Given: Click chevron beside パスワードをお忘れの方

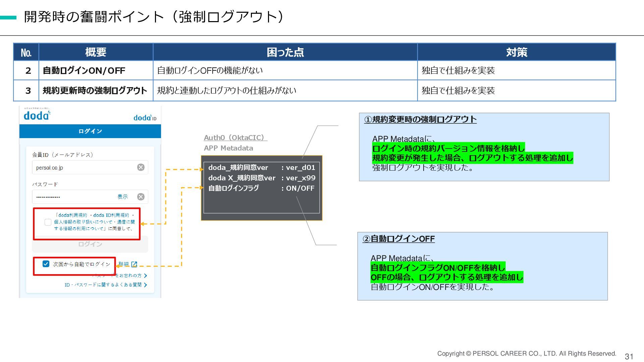Looking at the screenshot, I should point(146,276).
